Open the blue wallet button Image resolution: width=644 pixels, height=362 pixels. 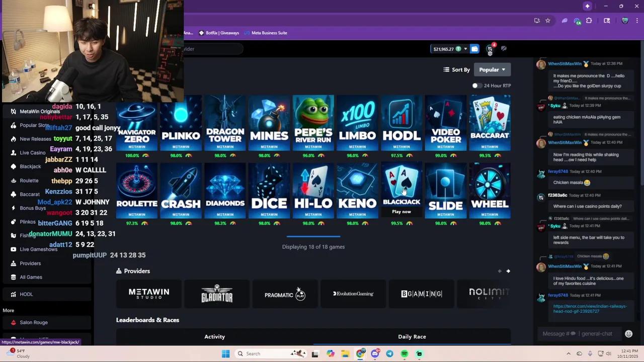(x=474, y=49)
